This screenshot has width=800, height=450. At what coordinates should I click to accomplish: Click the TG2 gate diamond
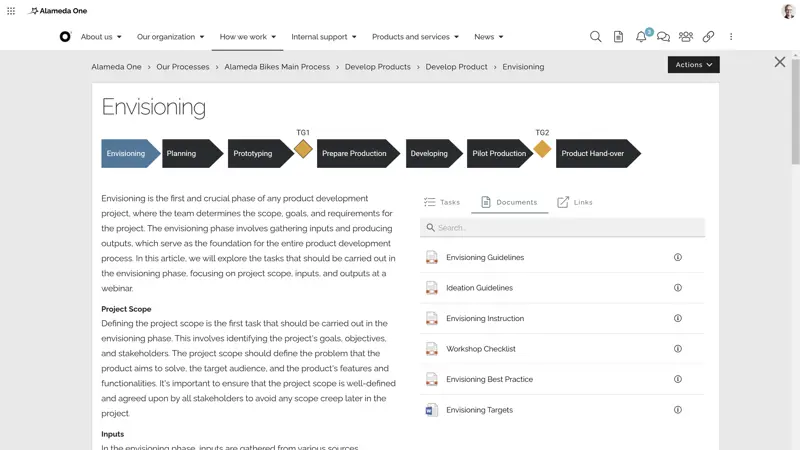(x=542, y=149)
